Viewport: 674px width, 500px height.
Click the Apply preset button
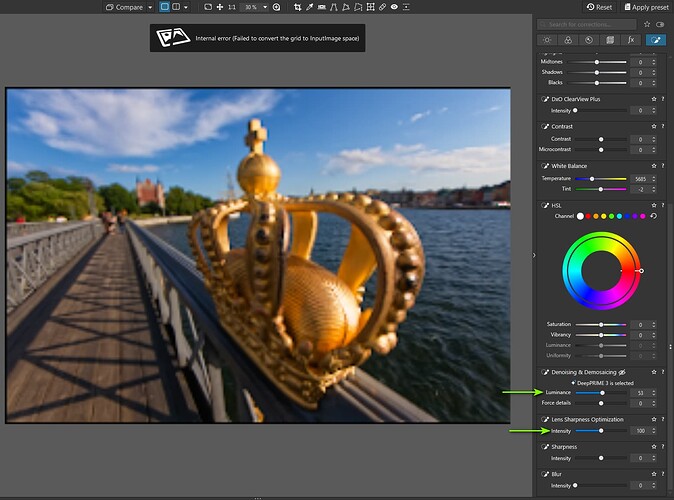pos(645,7)
